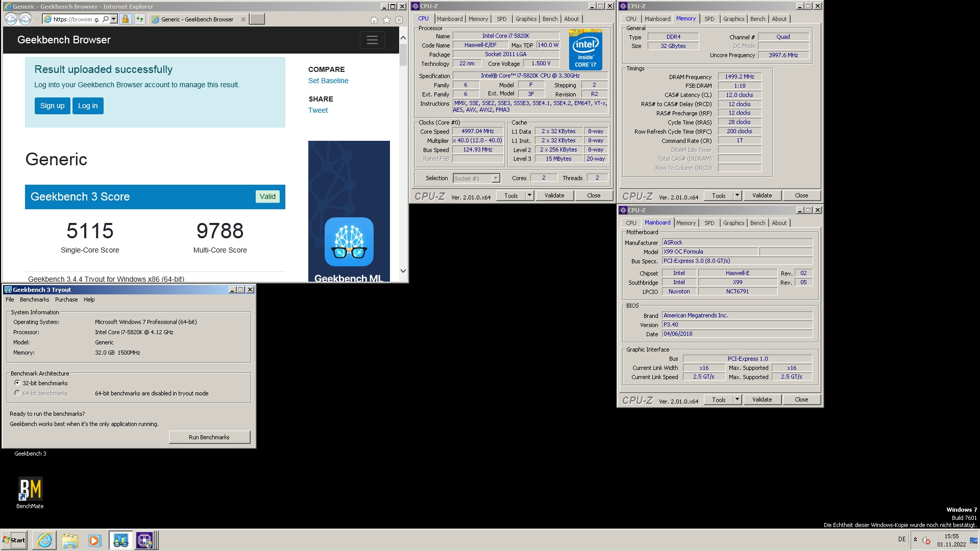Screen dimensions: 980x551
Task: Switch to Bench tab in CPU-Z Memory window
Action: (757, 19)
